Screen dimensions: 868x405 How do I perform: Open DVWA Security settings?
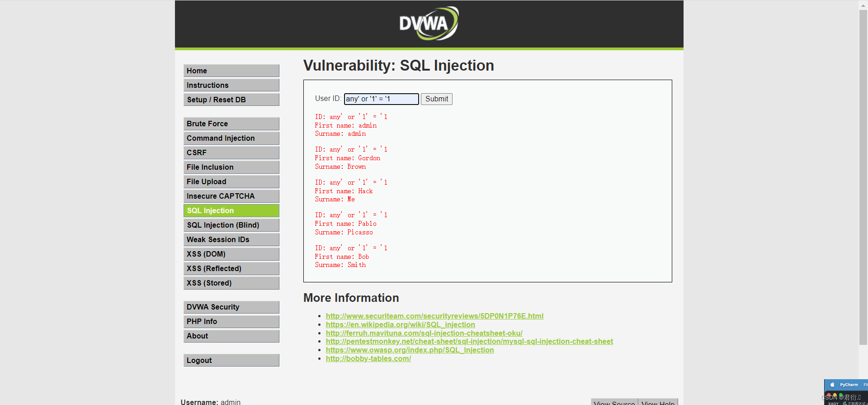coord(231,307)
